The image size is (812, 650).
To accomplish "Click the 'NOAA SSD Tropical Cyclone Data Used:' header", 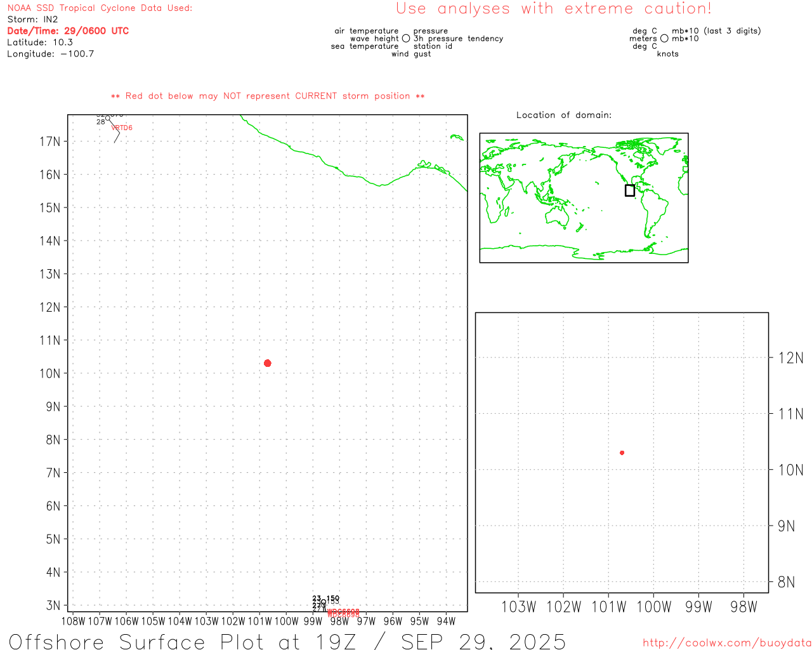I will tap(100, 8).
